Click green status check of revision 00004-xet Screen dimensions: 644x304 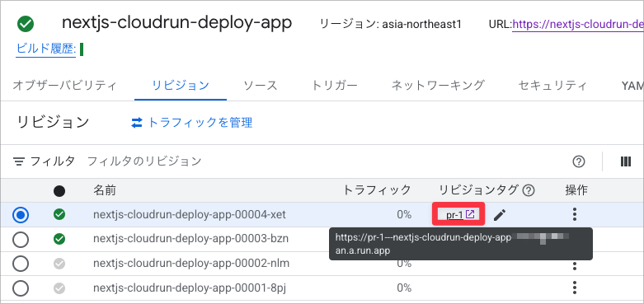[59, 214]
